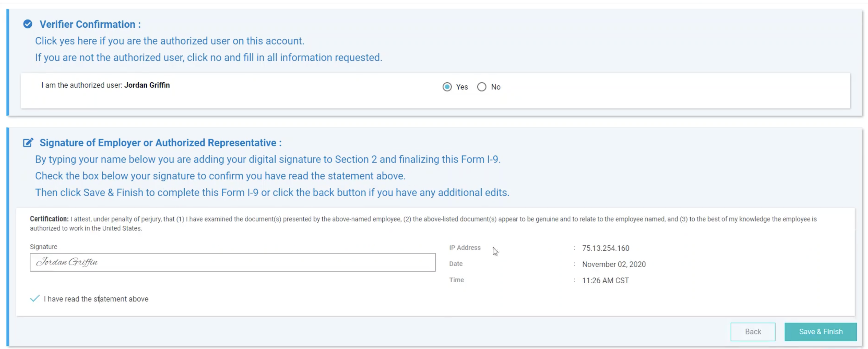
Task: Click the Signature of Employer section heading
Action: click(160, 143)
